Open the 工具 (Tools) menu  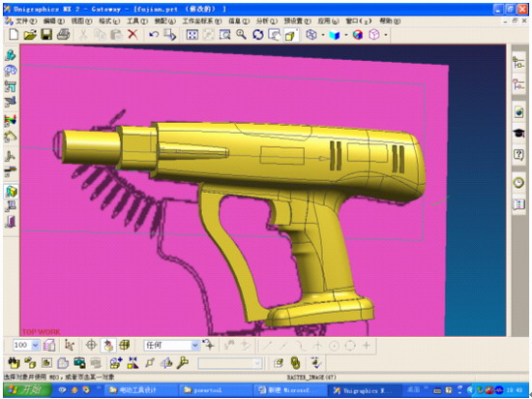point(137,21)
